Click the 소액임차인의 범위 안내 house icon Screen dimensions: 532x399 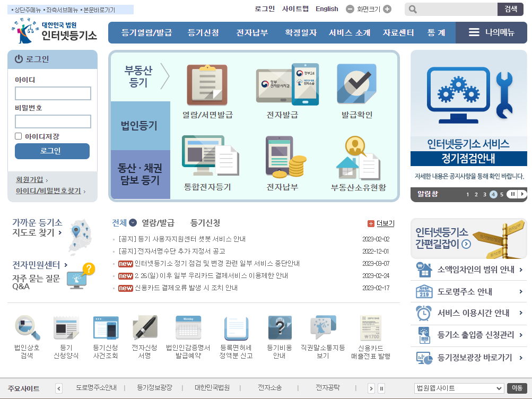click(424, 270)
